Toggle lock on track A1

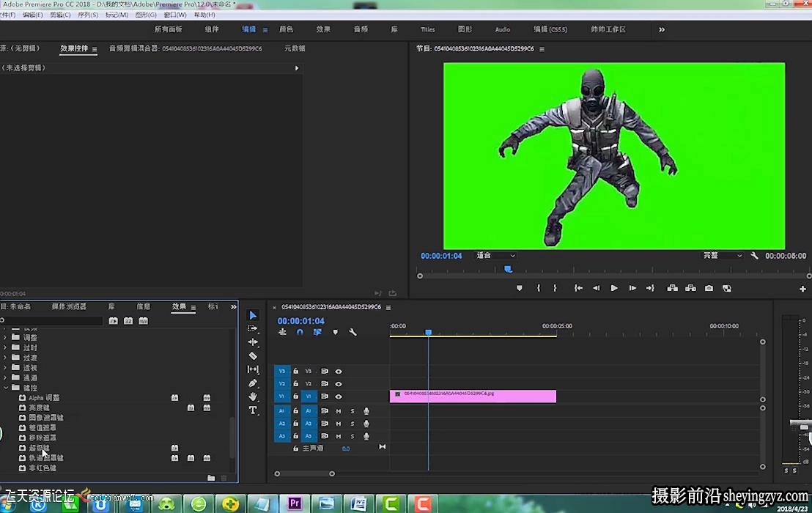coord(295,411)
